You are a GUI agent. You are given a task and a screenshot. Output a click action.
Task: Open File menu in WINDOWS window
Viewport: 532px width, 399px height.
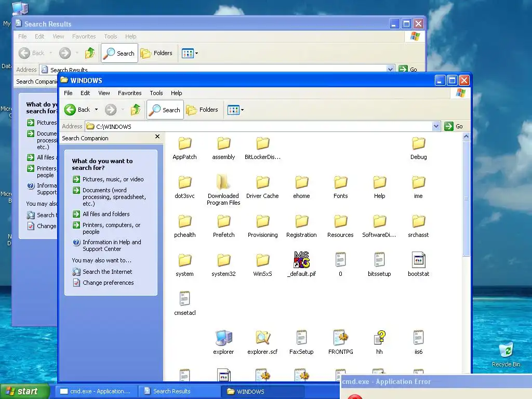click(68, 93)
